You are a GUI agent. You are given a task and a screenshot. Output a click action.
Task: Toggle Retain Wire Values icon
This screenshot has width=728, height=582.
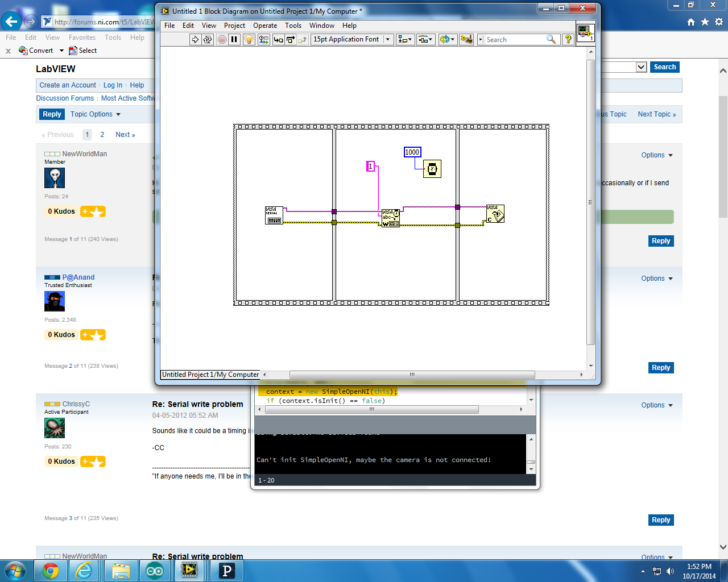pyautogui.click(x=263, y=39)
